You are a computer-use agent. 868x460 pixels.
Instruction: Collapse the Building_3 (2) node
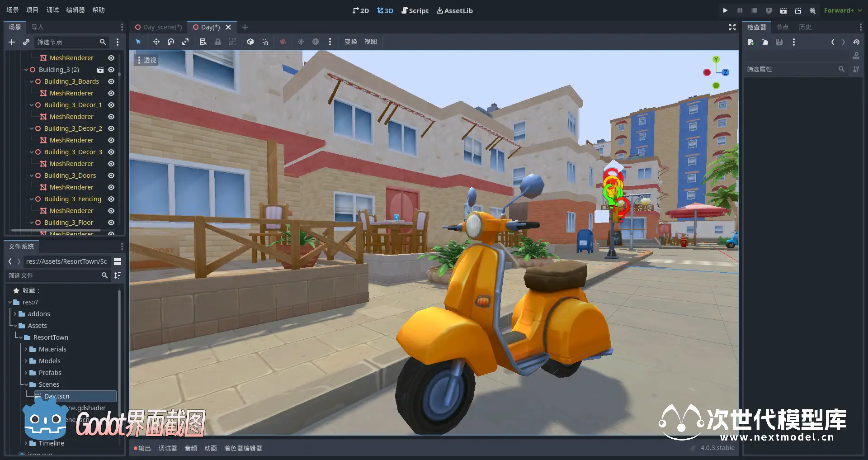click(26, 70)
